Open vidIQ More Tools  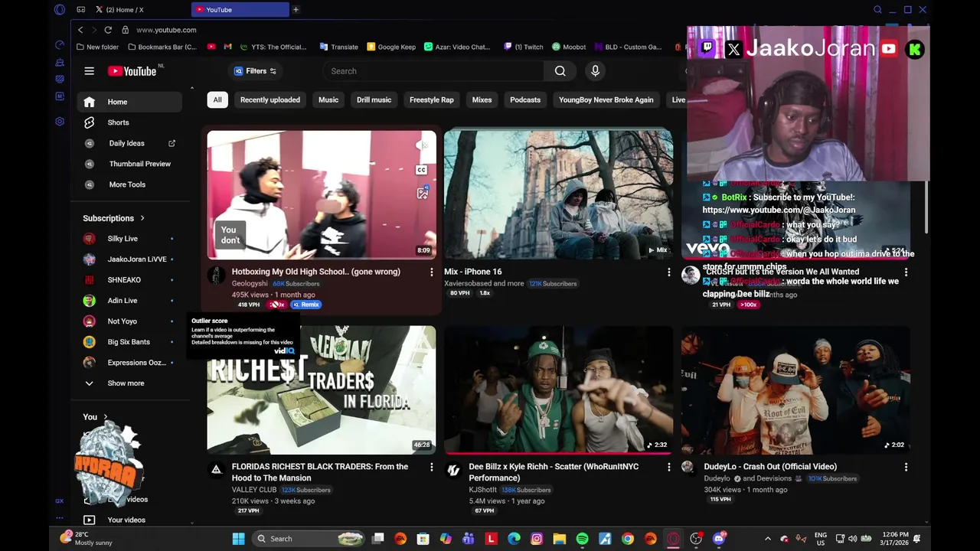[x=129, y=184]
